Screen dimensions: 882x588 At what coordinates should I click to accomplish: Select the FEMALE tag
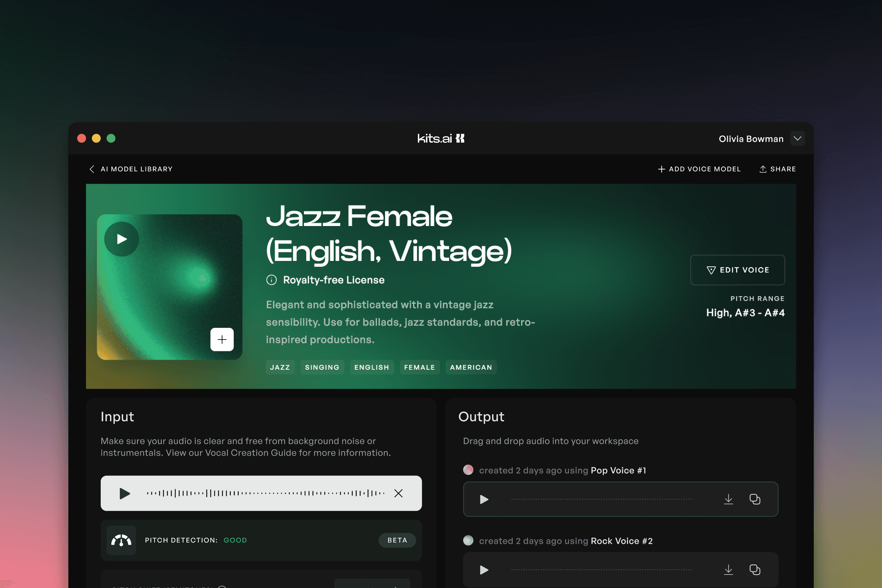420,367
